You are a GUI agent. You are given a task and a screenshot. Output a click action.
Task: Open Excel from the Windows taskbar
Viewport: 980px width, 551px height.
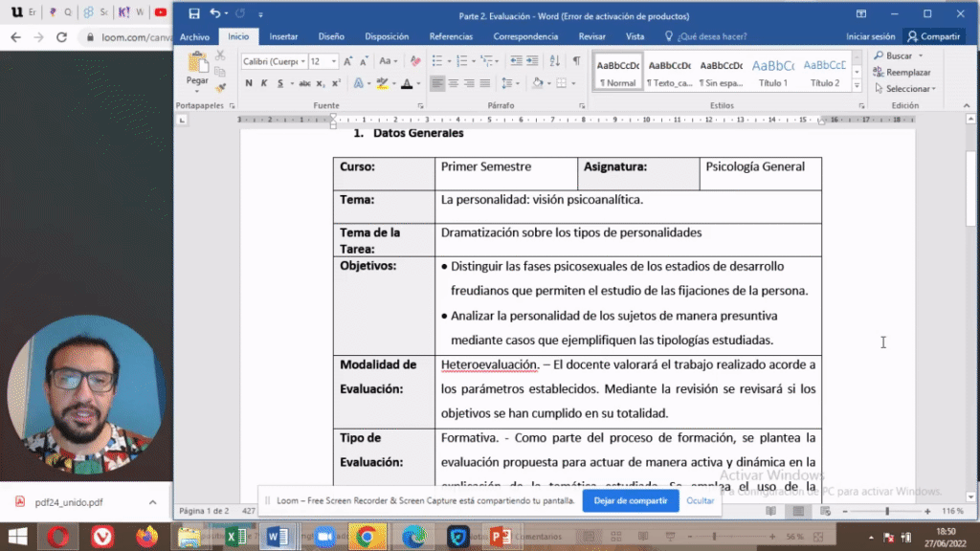[235, 537]
